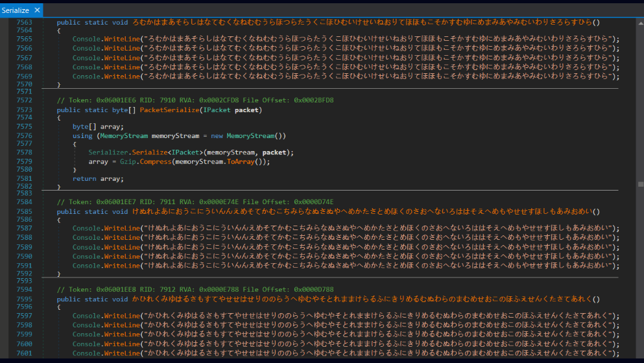Click the ToArray method call

point(241,162)
